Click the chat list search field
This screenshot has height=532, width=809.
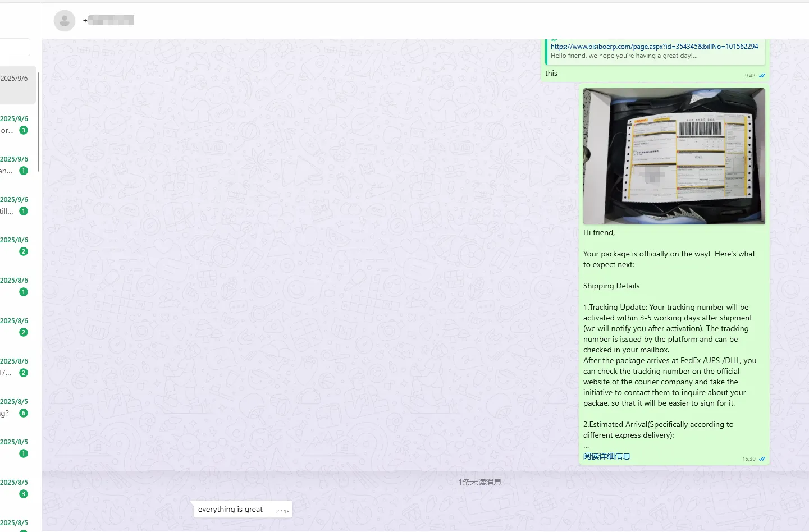pos(15,47)
